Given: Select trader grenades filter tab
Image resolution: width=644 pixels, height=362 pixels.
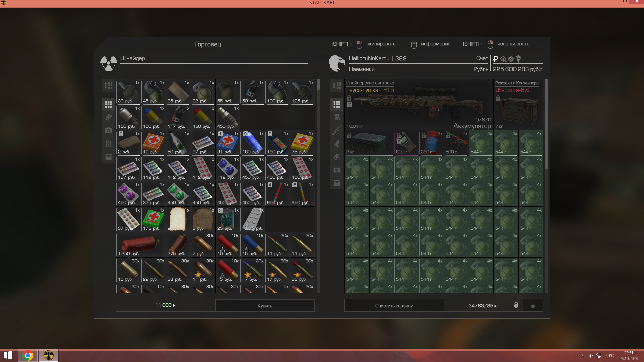Looking at the screenshot, I should click(x=108, y=117).
